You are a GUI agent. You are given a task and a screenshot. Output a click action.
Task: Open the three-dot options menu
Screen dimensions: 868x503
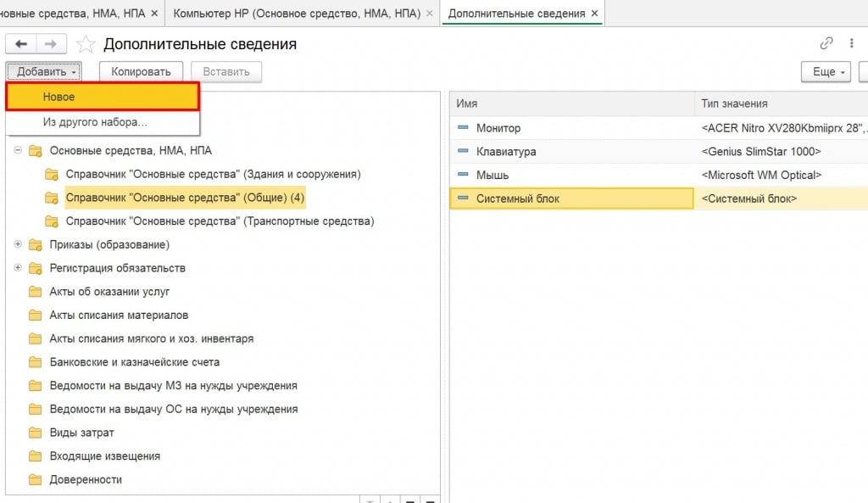pyautogui.click(x=850, y=44)
